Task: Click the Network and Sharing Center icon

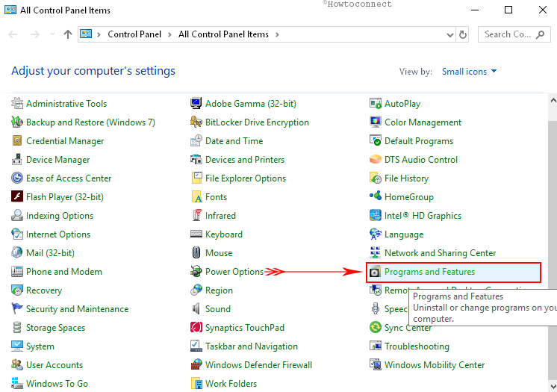Action: [x=376, y=252]
